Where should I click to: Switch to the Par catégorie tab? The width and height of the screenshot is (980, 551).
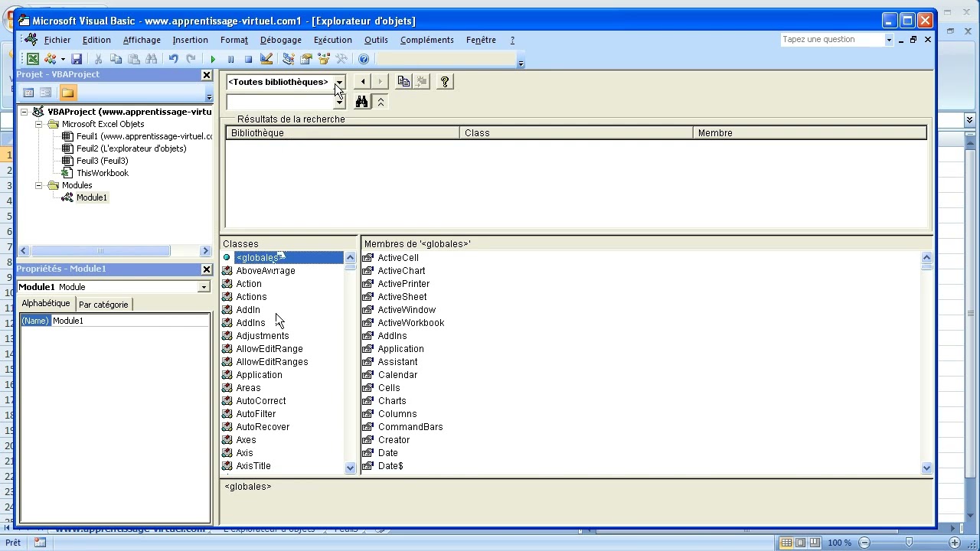coord(103,305)
